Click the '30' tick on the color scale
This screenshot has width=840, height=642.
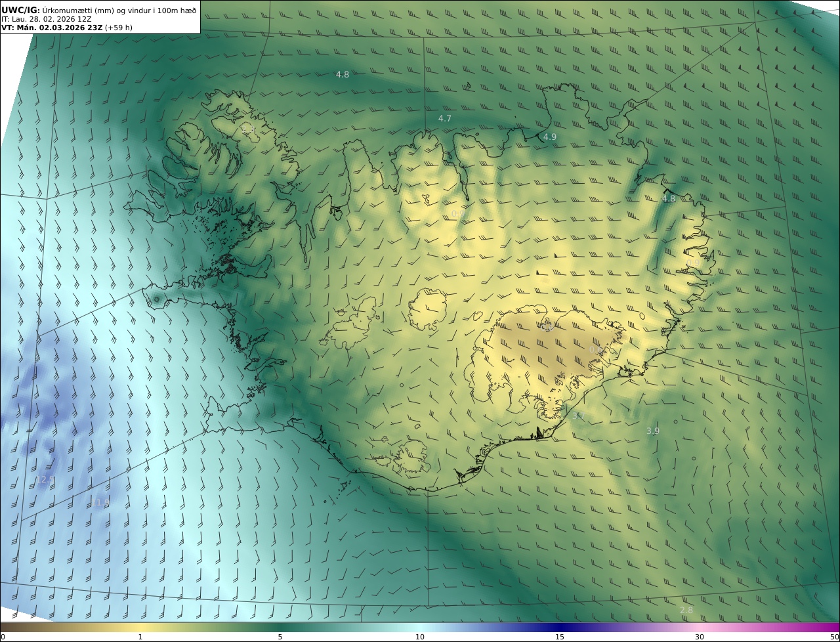pyautogui.click(x=700, y=637)
